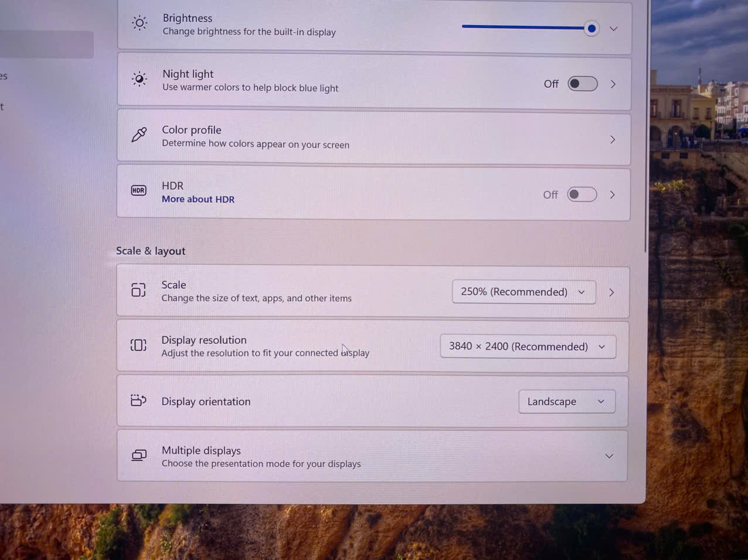Viewport: 748px width, 560px height.
Task: Click the Color profile row title
Action: [192, 130]
